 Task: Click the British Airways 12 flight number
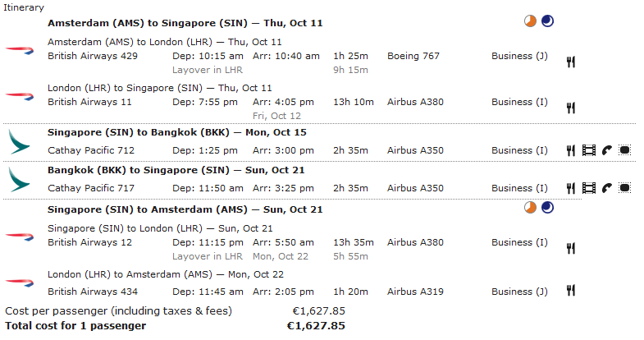[x=90, y=242]
